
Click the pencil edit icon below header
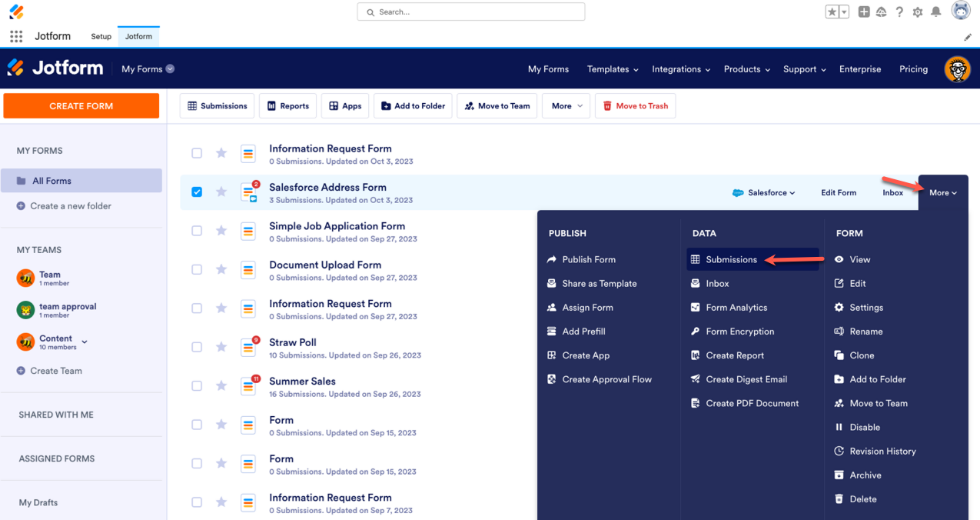click(968, 37)
